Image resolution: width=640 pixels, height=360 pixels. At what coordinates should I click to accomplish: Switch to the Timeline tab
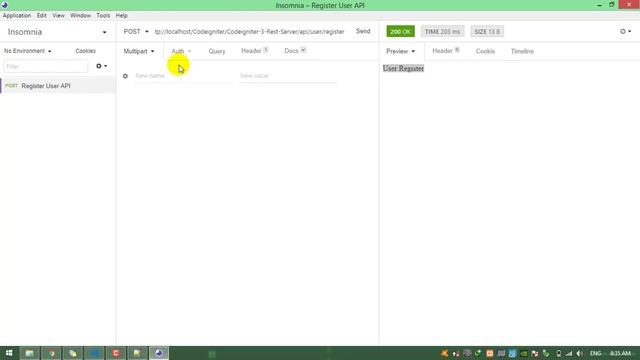[522, 51]
